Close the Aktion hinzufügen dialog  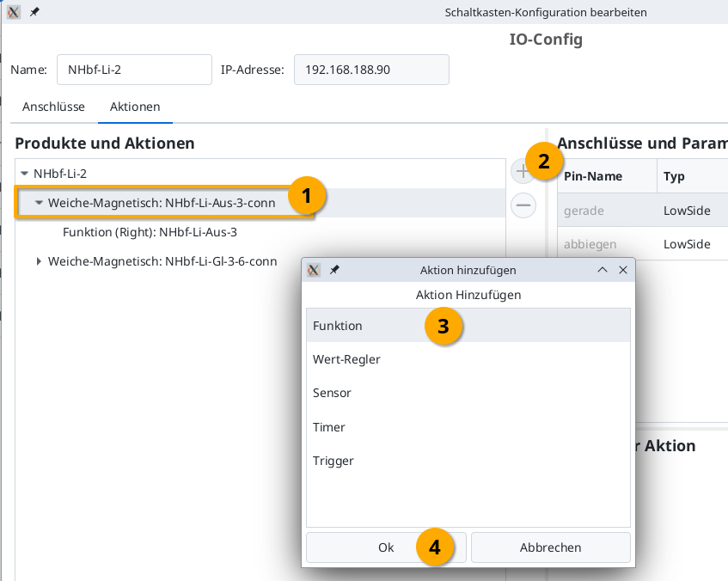coord(623,270)
